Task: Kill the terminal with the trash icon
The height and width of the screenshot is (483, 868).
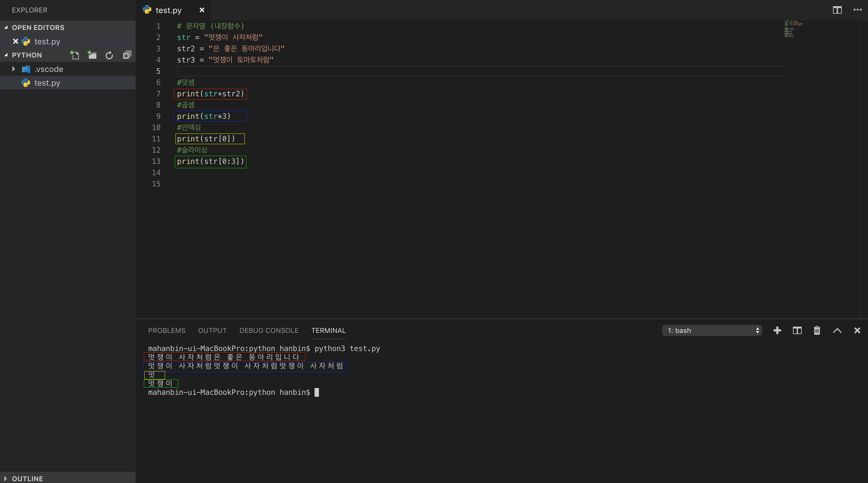Action: [817, 331]
